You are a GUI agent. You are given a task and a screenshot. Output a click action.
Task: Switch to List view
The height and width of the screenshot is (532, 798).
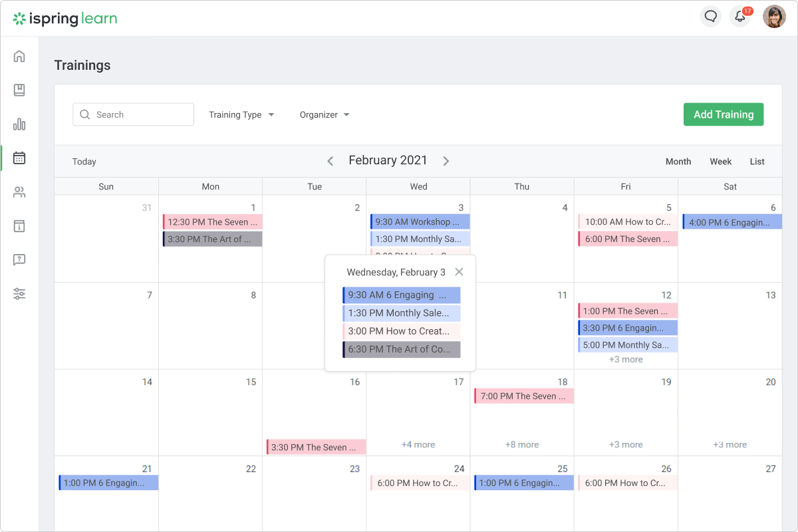(x=757, y=162)
